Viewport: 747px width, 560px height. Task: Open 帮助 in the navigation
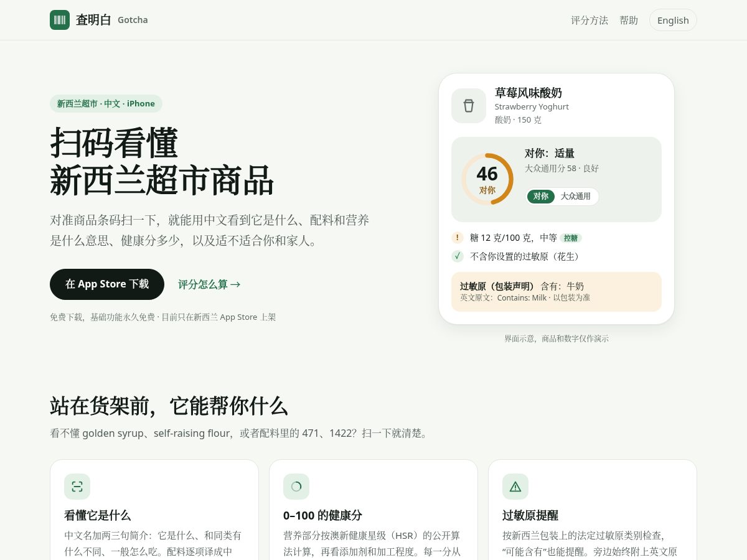coord(629,20)
